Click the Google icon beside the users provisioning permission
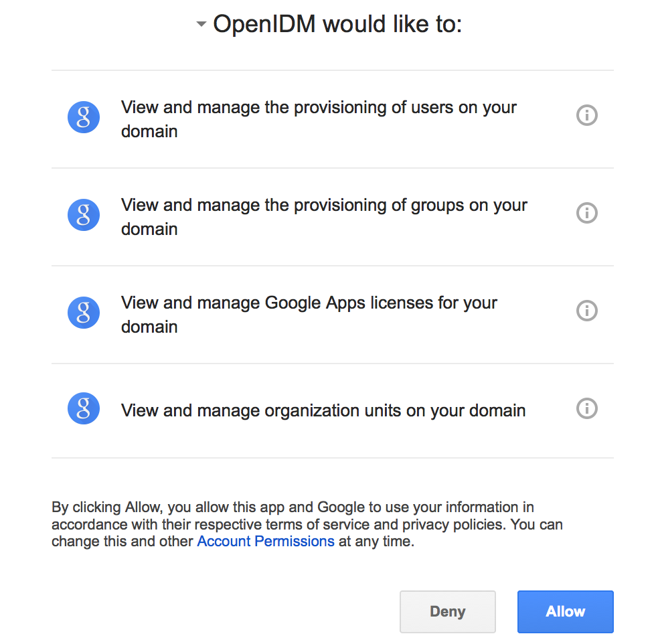Screen dimensions: 656x644 point(83,116)
